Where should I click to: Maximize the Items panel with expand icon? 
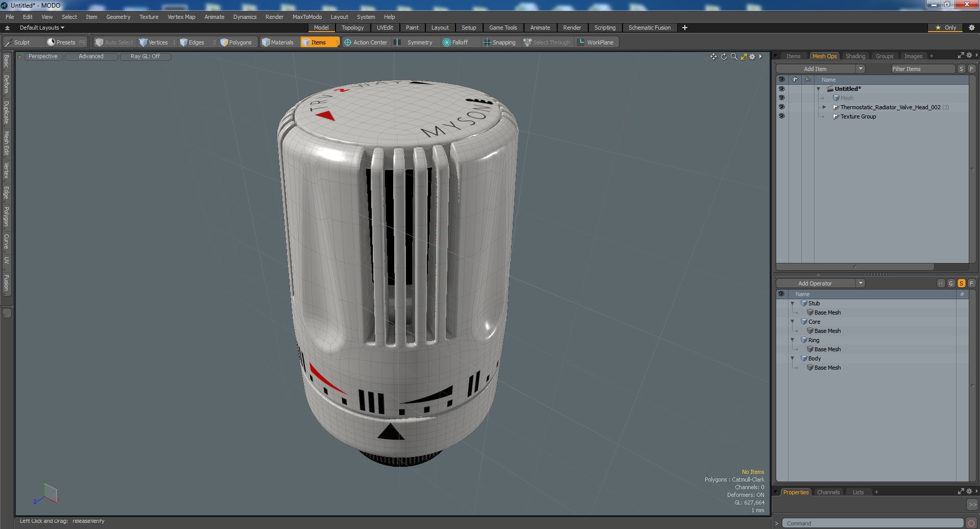(961, 55)
